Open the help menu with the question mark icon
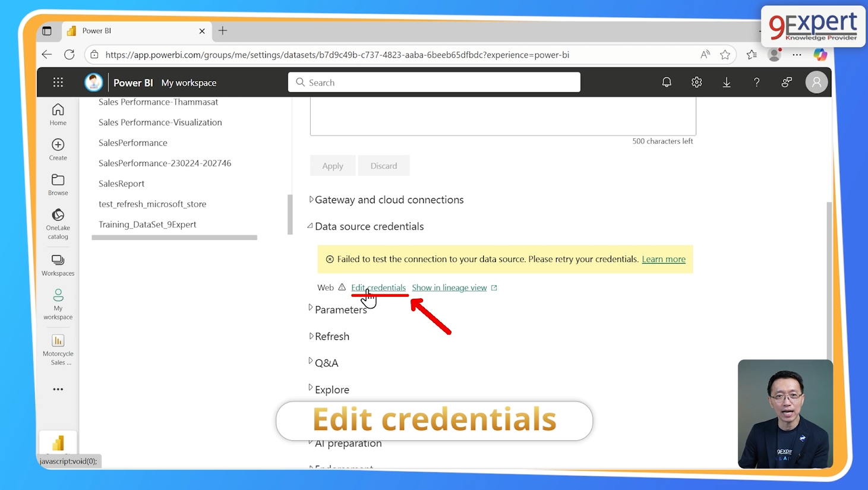The height and width of the screenshot is (490, 868). click(756, 82)
